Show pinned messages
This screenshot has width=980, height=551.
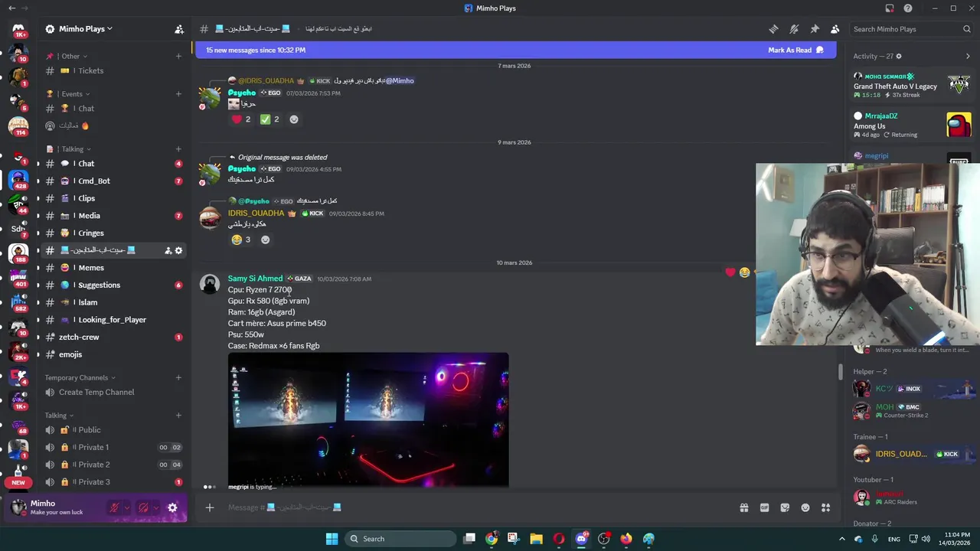[x=815, y=29]
